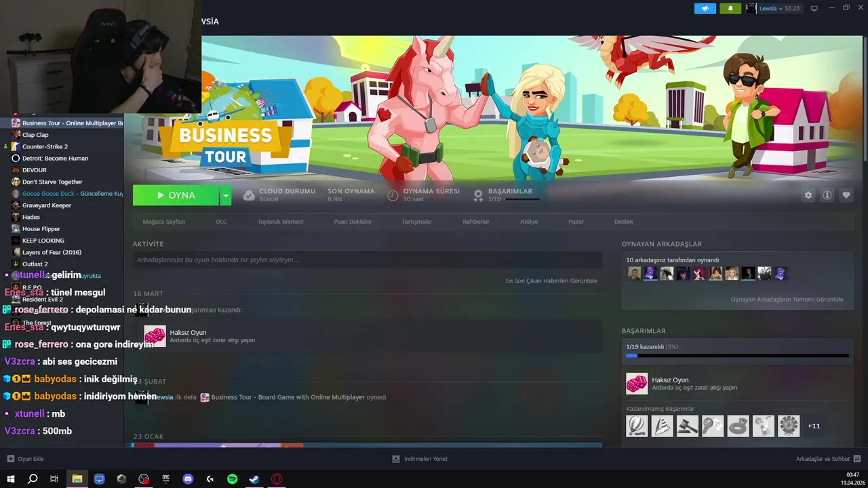Show game info circle icon
Screen dimensions: 868x488
(x=827, y=195)
